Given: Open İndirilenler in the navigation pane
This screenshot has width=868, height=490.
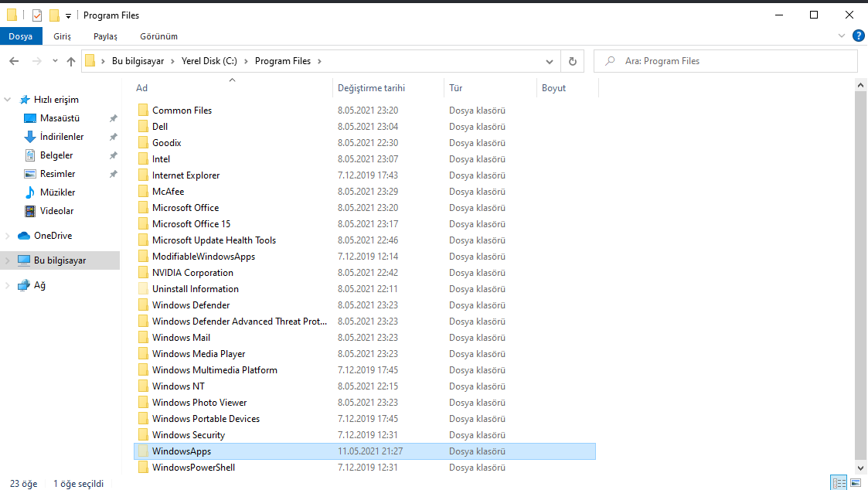Looking at the screenshot, I should (61, 137).
